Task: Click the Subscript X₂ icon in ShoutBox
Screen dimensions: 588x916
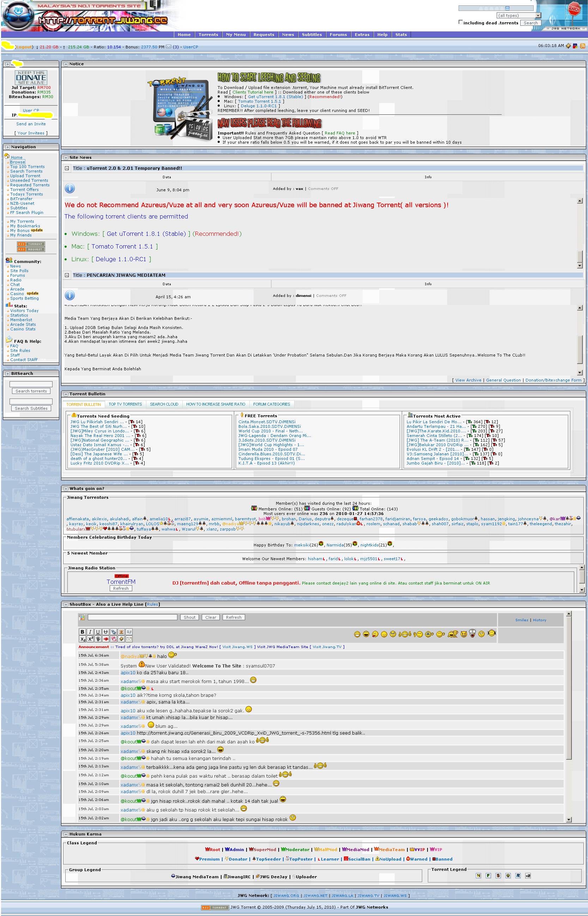Action: tap(82, 639)
